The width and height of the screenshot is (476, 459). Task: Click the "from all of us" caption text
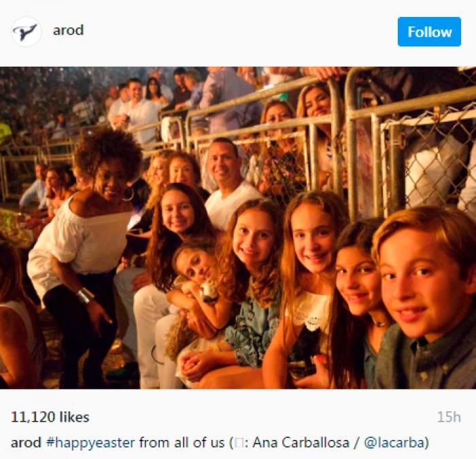(182, 443)
